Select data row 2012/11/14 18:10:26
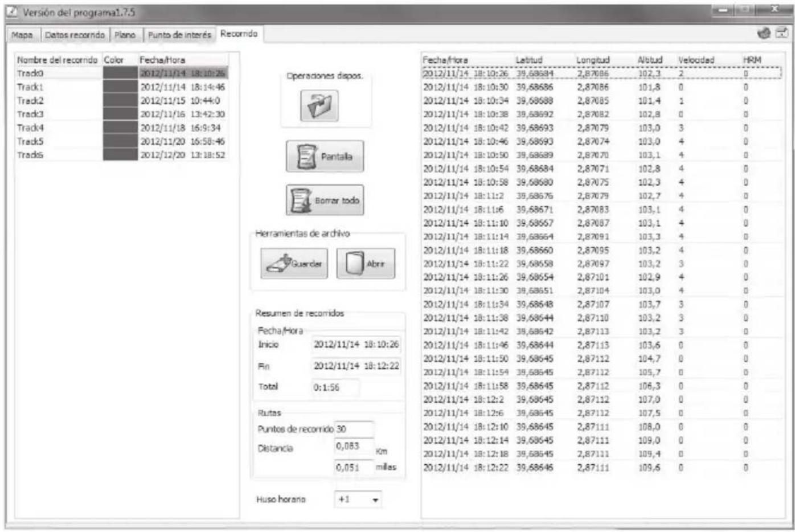The width and height of the screenshot is (795, 532). coord(602,73)
